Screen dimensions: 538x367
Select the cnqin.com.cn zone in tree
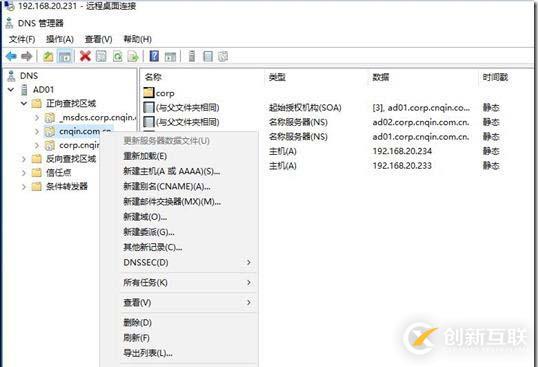tap(85, 131)
